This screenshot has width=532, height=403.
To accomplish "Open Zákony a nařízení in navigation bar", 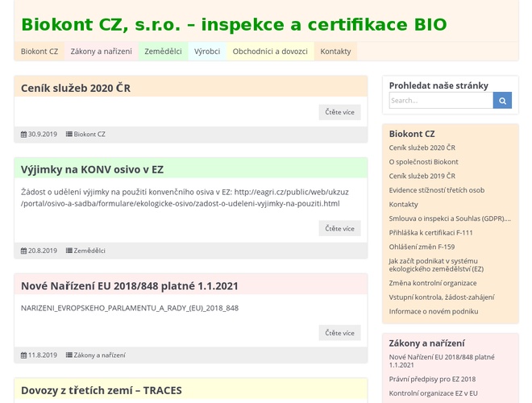I will coord(102,52).
